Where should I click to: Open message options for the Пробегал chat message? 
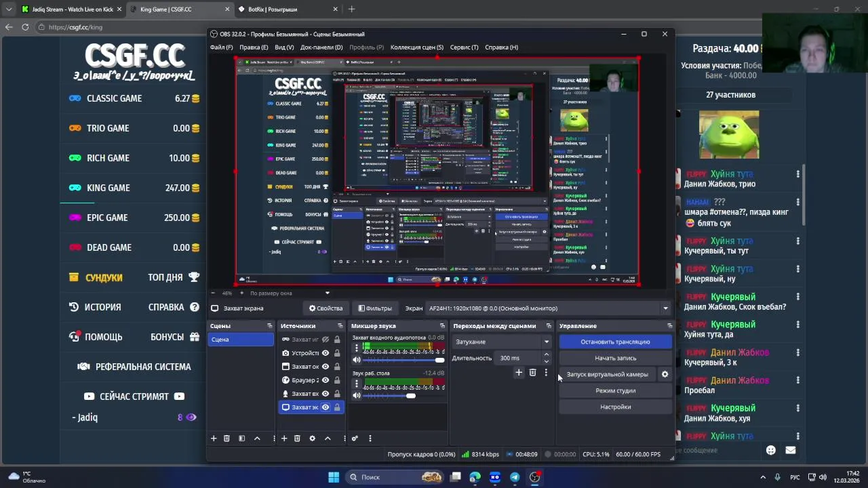[x=797, y=380]
